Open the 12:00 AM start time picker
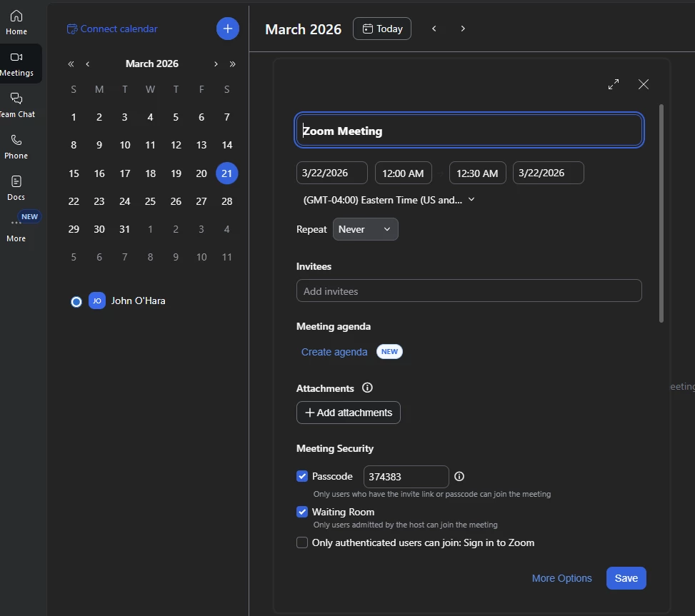The height and width of the screenshot is (616, 695). coord(404,173)
